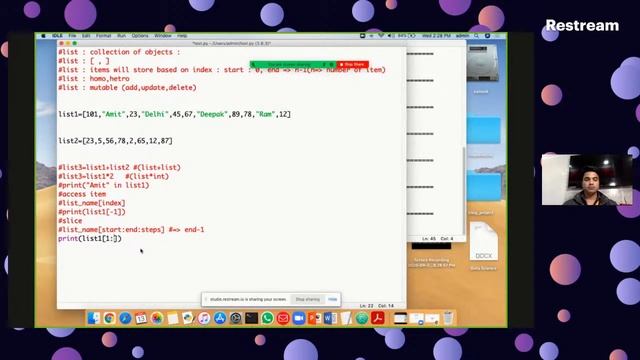
Task: Click the menu bar clock
Action: tap(436, 36)
